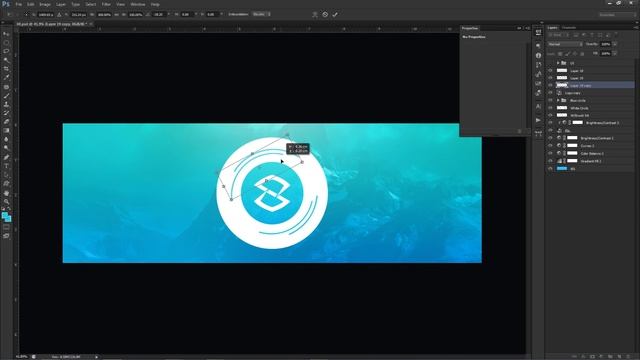Select the Path Selection tool
This screenshot has width=640, height=360.
[6, 175]
